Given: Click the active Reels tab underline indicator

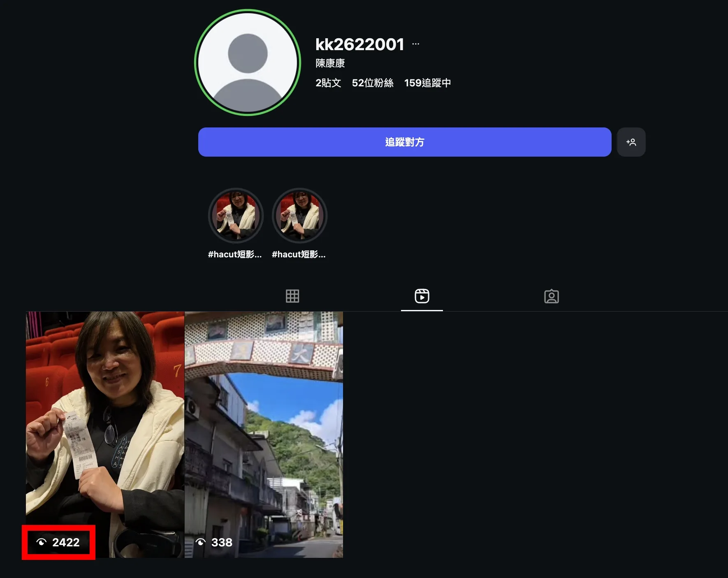Looking at the screenshot, I should (x=422, y=311).
